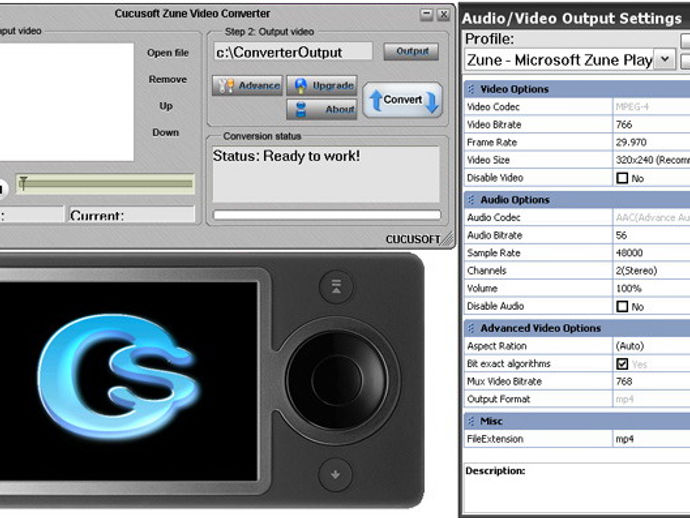The height and width of the screenshot is (518, 690).
Task: Click the Current time field
Action: (x=131, y=215)
